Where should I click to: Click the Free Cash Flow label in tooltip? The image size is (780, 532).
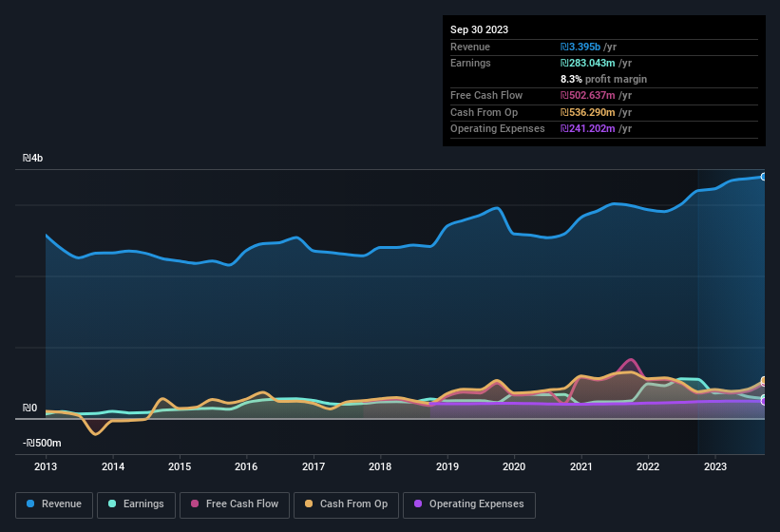[486, 95]
